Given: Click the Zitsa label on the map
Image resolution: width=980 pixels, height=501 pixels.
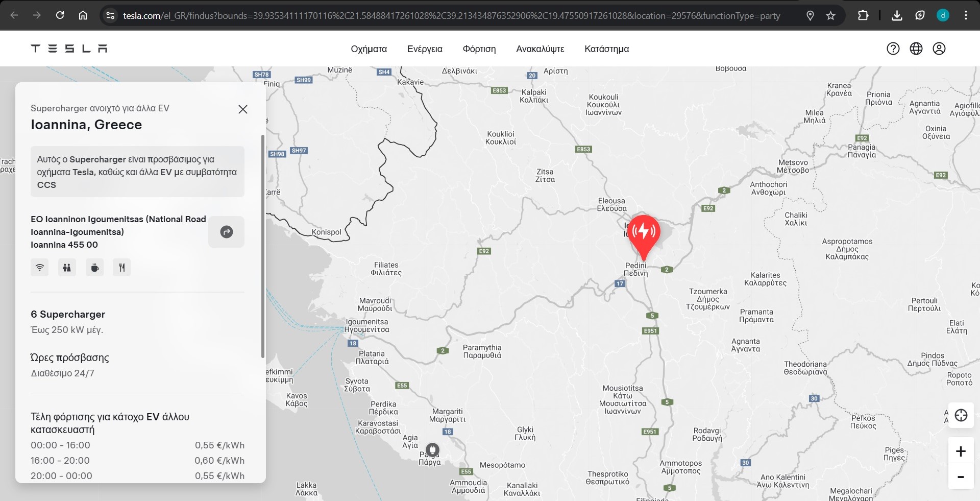Looking at the screenshot, I should pos(545,175).
